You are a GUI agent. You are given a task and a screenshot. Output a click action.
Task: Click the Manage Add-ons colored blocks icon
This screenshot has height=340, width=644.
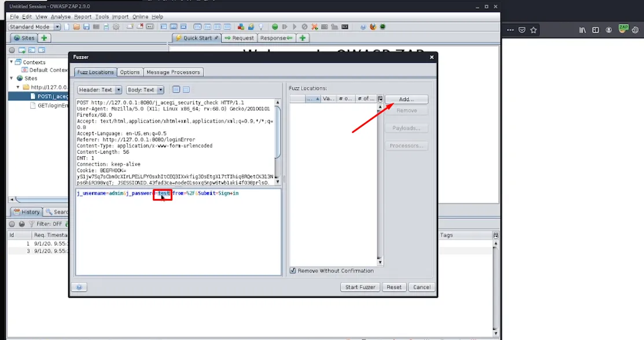click(241, 27)
